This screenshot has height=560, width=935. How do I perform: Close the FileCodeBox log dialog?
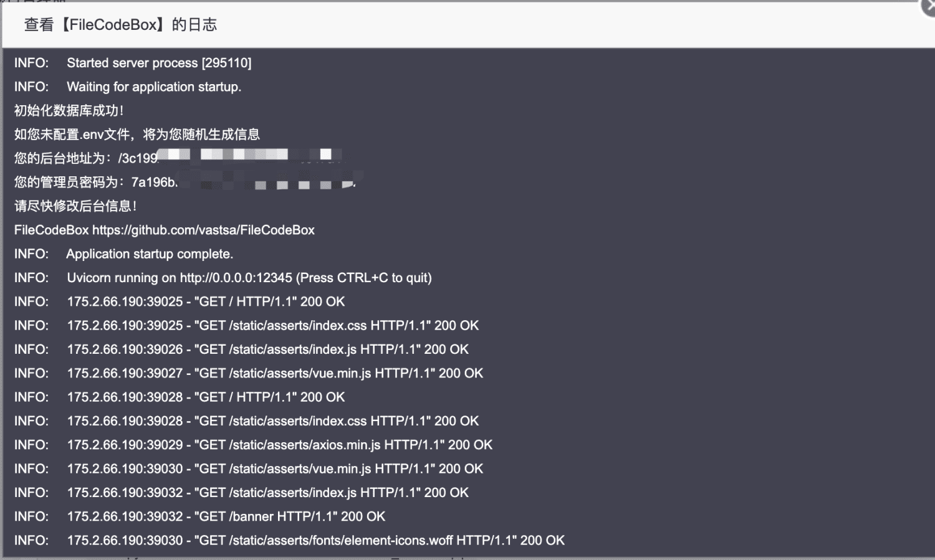click(x=929, y=7)
